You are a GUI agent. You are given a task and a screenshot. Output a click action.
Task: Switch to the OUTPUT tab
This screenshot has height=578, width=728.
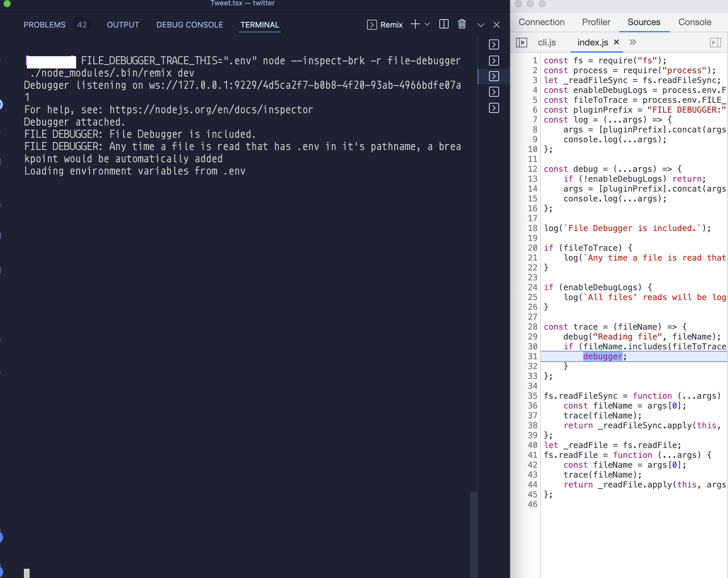click(x=123, y=25)
